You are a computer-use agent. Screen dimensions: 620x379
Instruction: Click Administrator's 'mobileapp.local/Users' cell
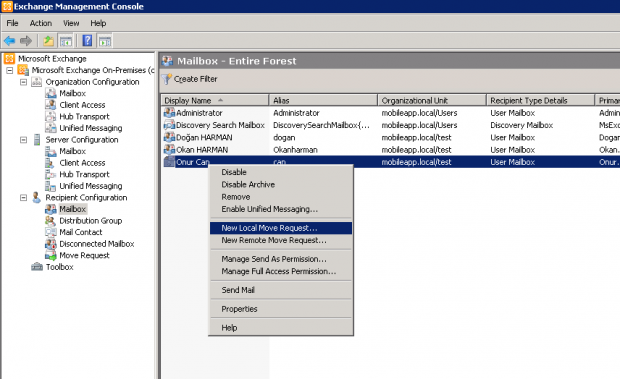[x=419, y=113]
